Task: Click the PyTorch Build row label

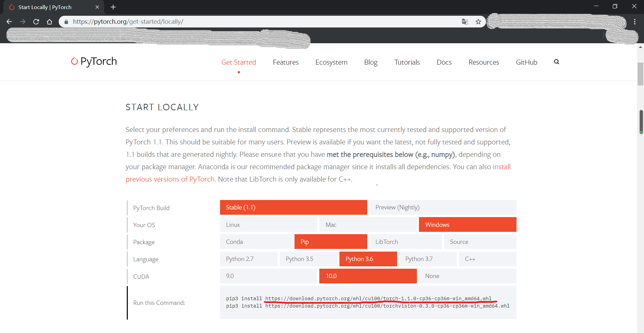Action: [x=151, y=208]
